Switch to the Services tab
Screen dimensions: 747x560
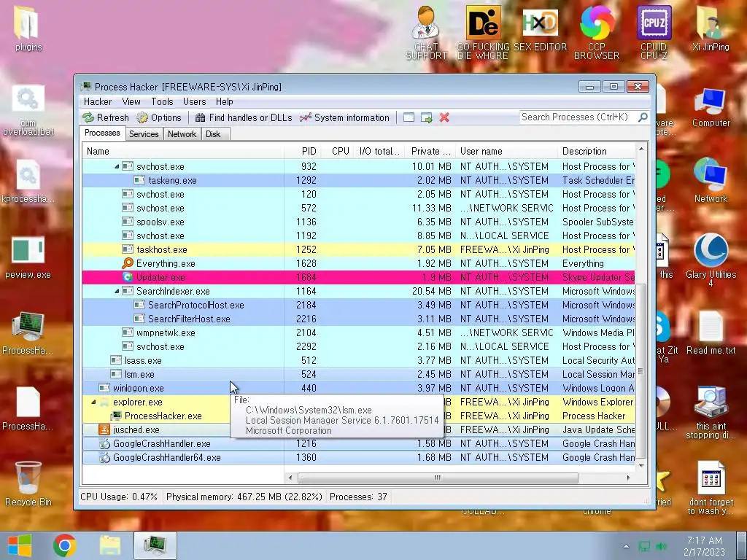pos(144,134)
